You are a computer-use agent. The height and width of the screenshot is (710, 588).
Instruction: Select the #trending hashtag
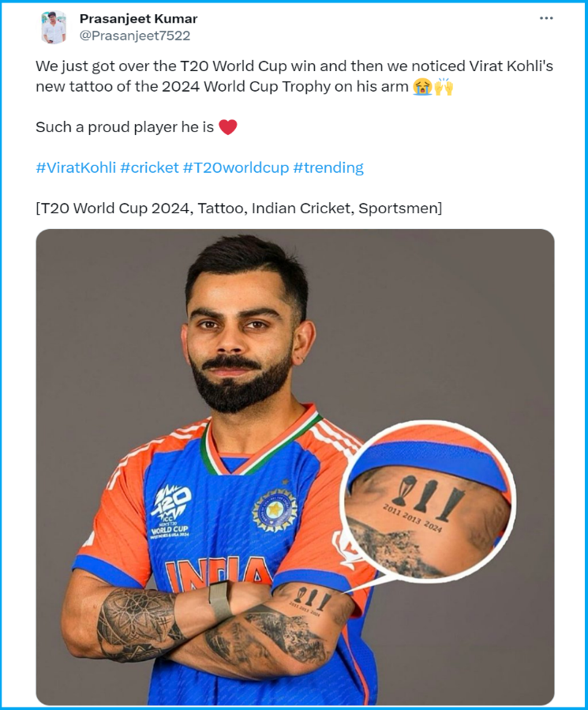click(328, 167)
